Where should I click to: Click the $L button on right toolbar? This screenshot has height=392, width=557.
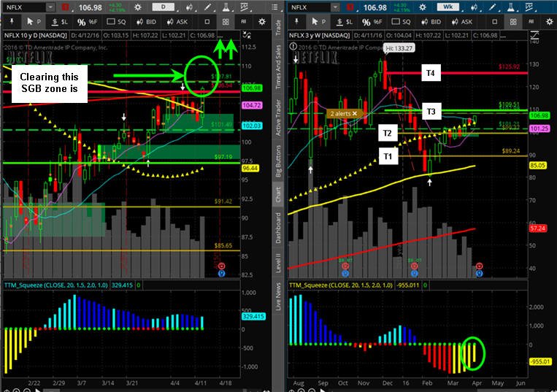(x=345, y=22)
